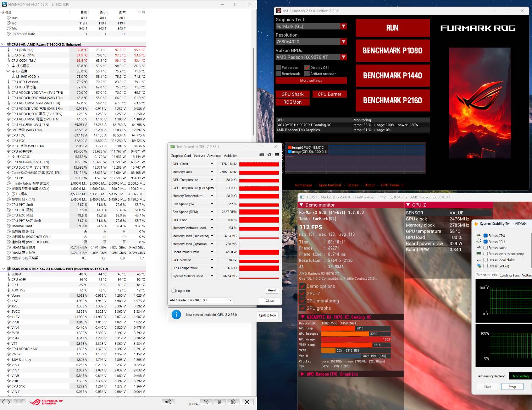
Task: Toggle Fullscreen checkbox in FurMark
Action: click(x=278, y=67)
